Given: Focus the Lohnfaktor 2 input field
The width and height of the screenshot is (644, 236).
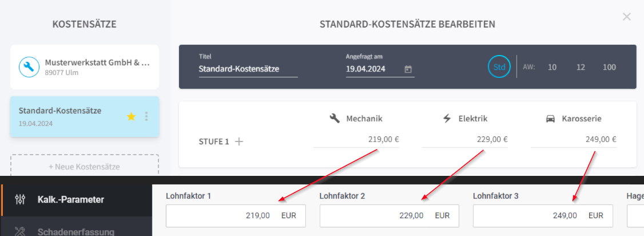Looking at the screenshot, I should [389, 215].
